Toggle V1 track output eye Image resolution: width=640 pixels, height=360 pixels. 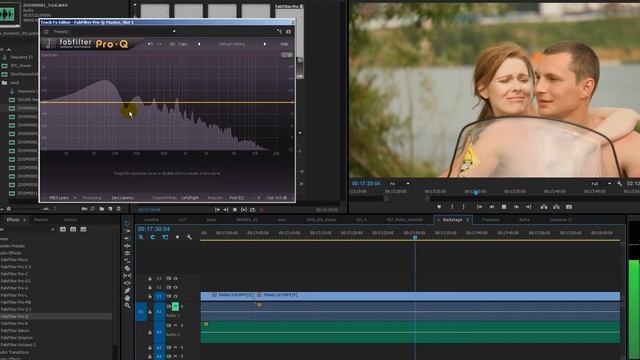coord(176,296)
